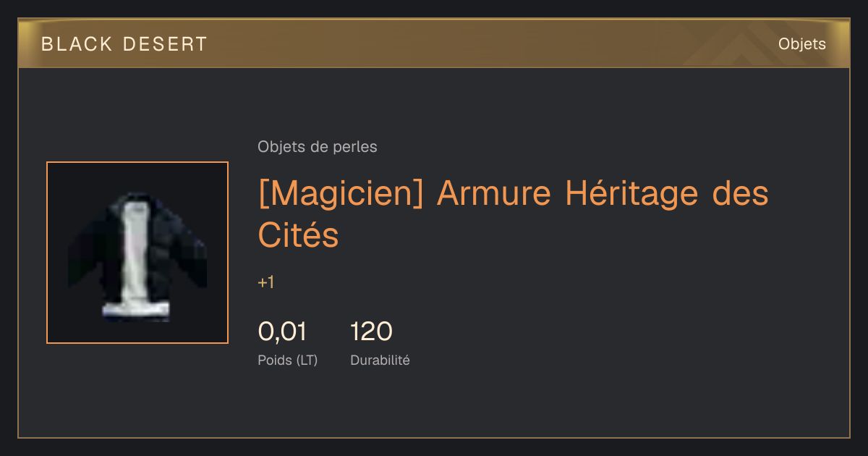Click the white lapel stripe on the jacket icon
Screen dimensions: 868x456
[136, 253]
